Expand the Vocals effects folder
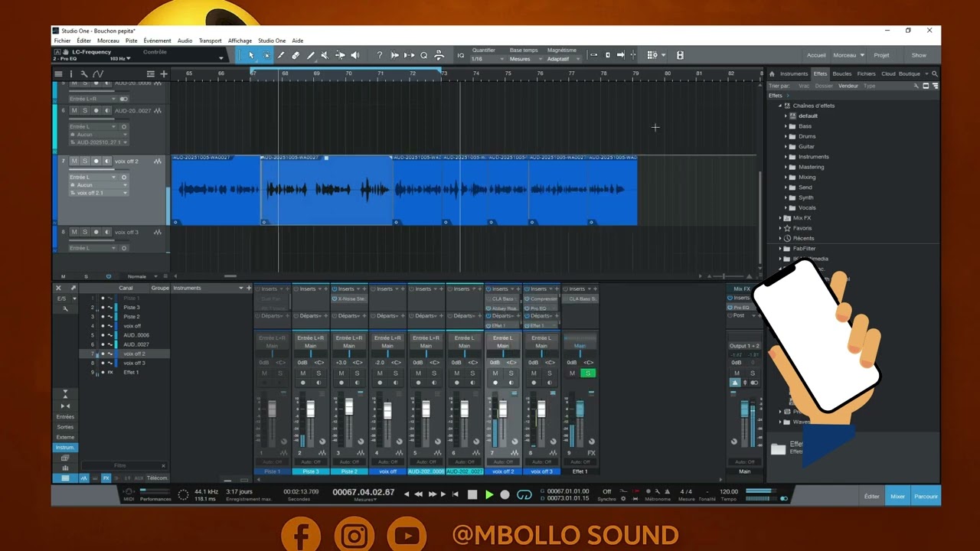The image size is (980, 551). point(786,207)
